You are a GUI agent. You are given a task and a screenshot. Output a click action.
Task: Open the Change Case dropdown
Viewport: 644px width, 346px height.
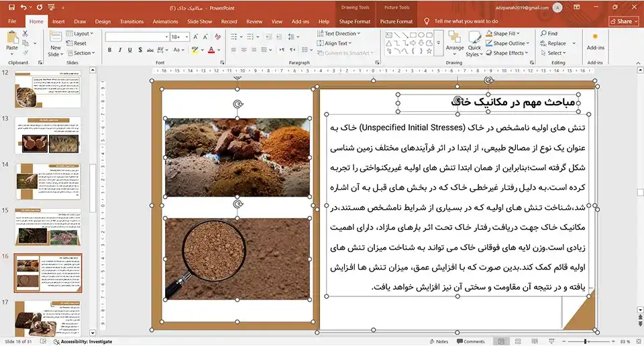click(x=178, y=50)
